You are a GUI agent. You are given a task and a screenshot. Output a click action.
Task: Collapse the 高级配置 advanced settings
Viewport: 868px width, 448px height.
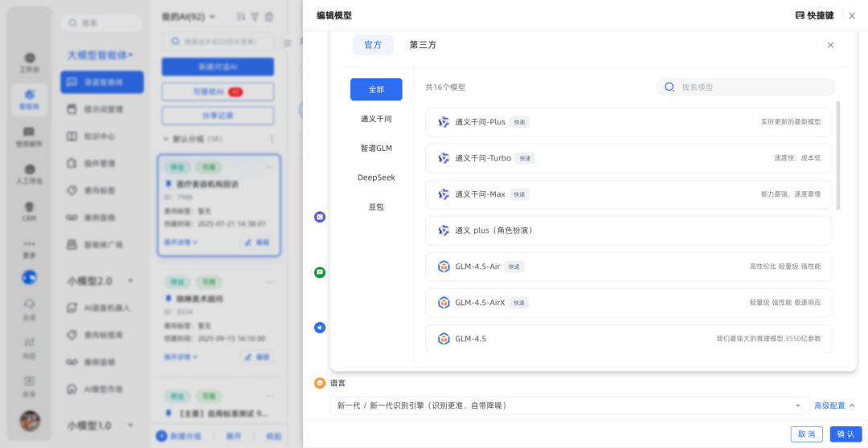834,405
